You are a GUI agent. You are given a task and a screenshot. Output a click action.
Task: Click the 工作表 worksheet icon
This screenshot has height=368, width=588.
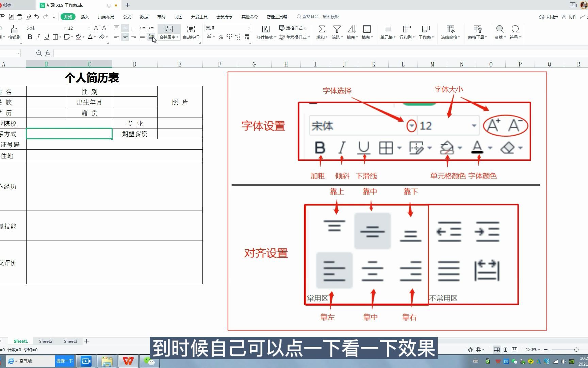click(426, 29)
